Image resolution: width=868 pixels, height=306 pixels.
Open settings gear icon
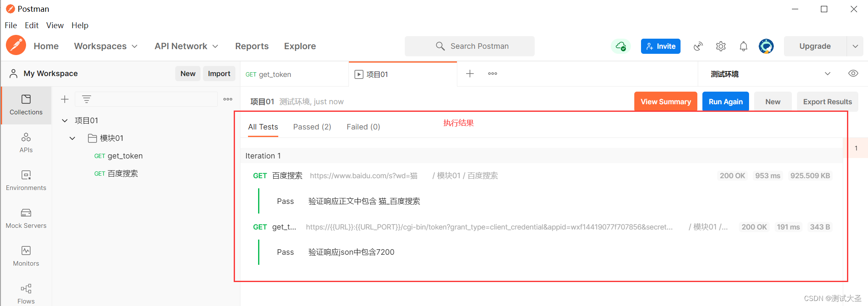(721, 46)
